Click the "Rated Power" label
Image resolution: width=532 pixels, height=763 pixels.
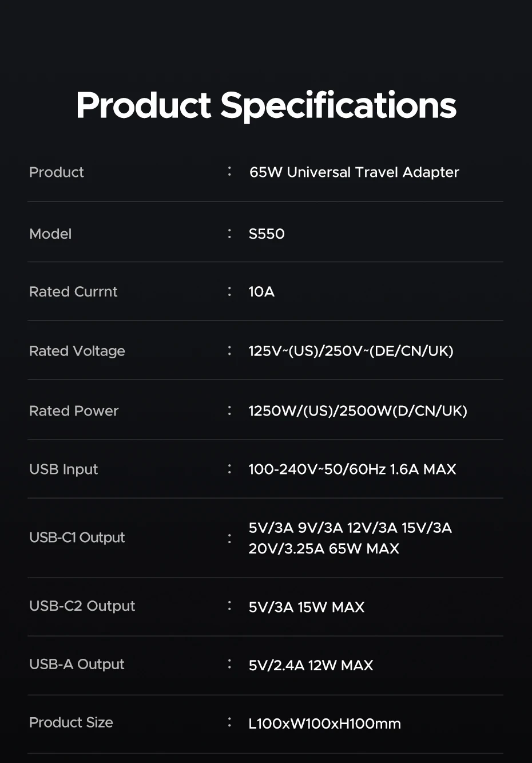tap(74, 411)
